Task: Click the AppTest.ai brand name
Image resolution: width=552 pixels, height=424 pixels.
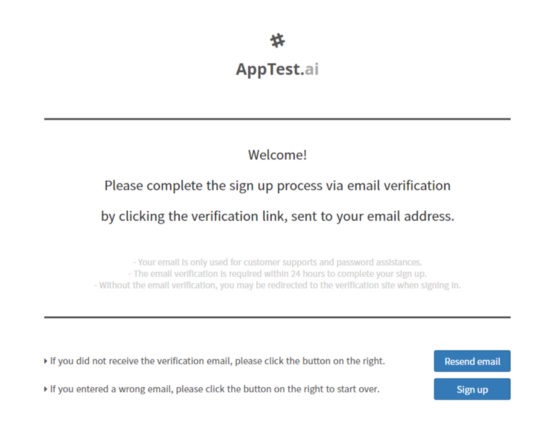Action: point(277,69)
